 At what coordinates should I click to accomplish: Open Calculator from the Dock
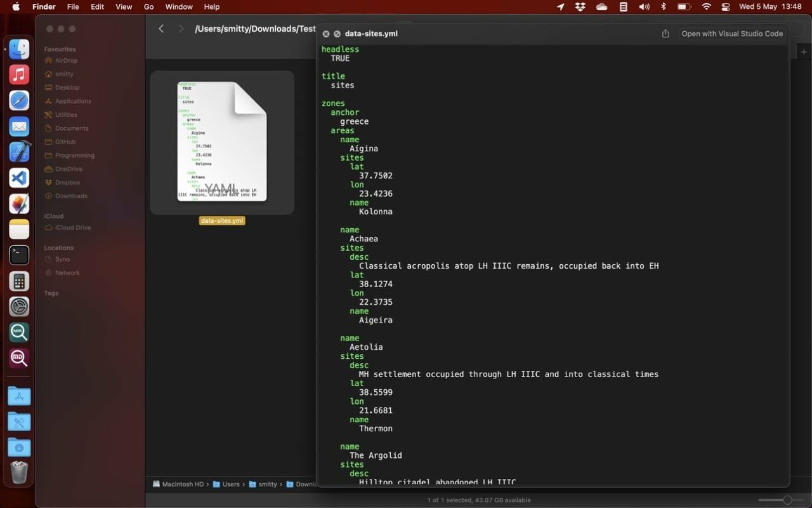pos(19,281)
